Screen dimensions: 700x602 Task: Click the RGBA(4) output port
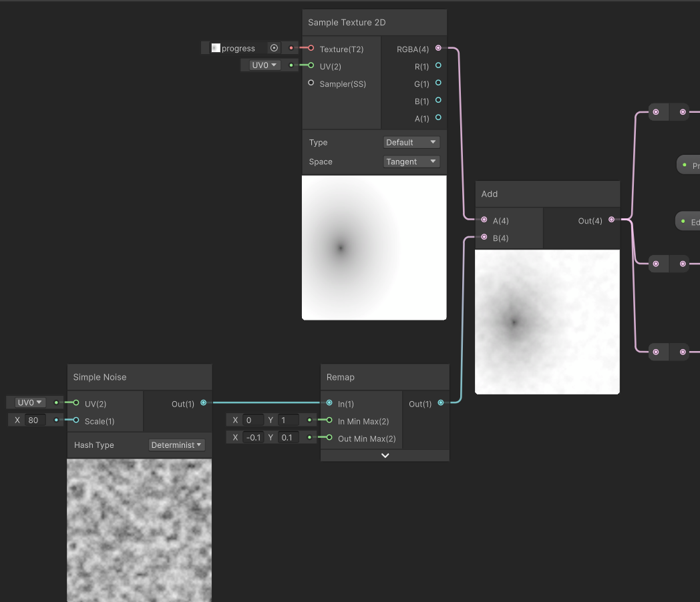(438, 48)
